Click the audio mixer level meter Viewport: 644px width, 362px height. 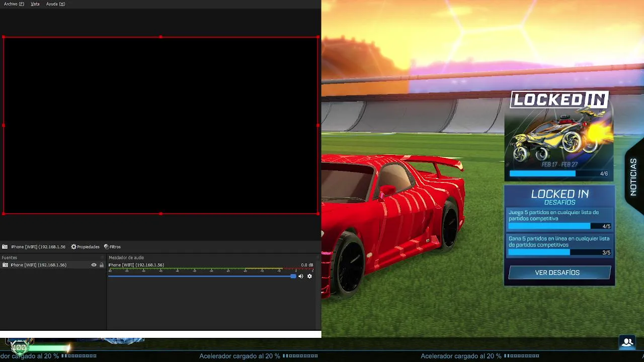211,270
